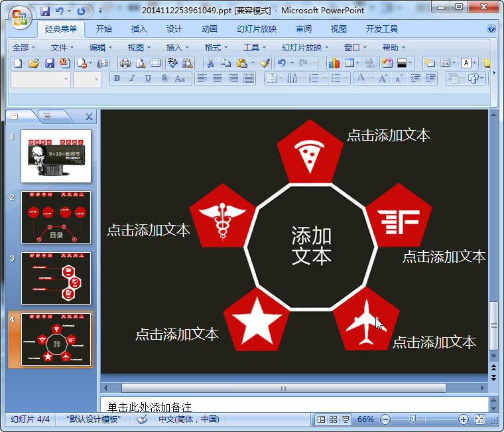Screen dimensions: 504x432
Task: Switch to the 动画 ribbon tab
Action: 210,29
